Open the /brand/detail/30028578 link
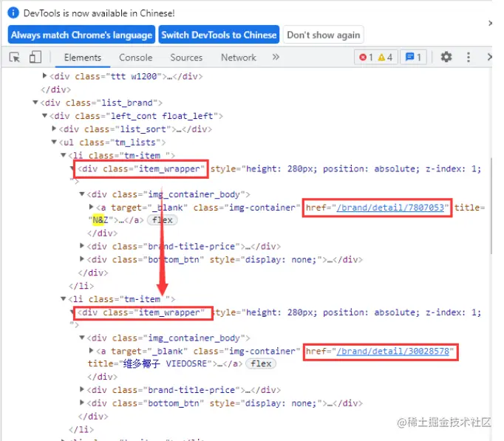Viewport: 504px width, 441px height. pos(393,351)
